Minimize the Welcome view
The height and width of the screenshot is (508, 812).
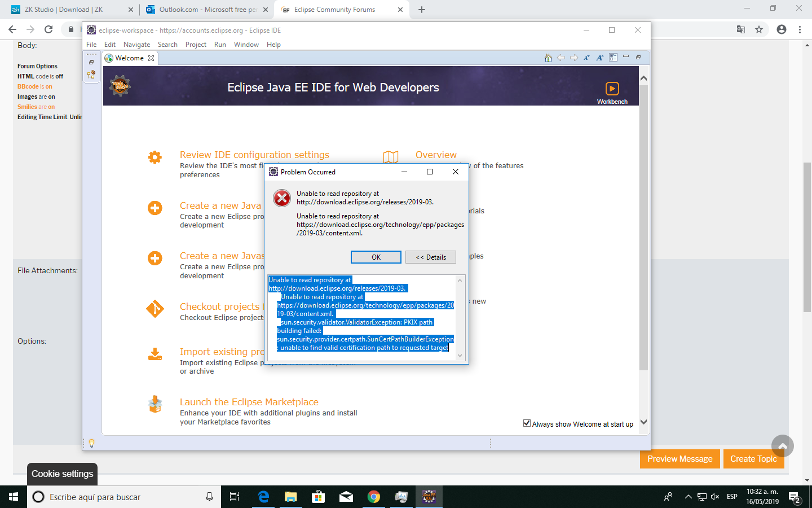coord(626,56)
